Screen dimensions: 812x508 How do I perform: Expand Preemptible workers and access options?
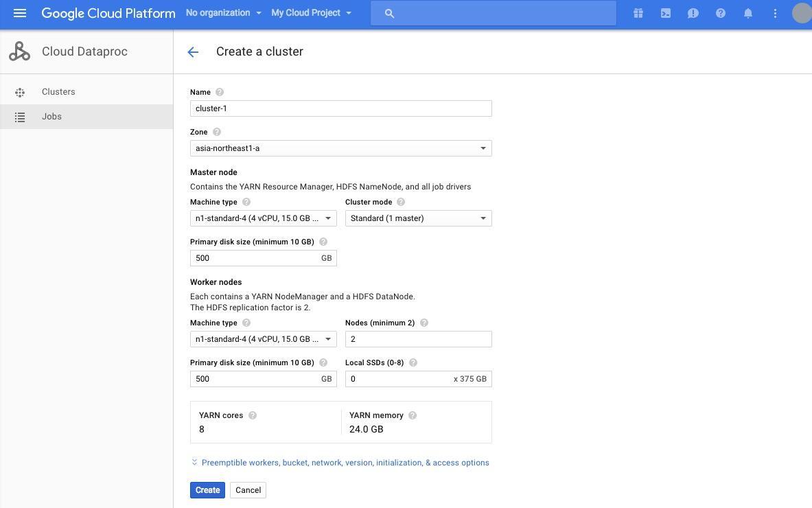point(340,463)
